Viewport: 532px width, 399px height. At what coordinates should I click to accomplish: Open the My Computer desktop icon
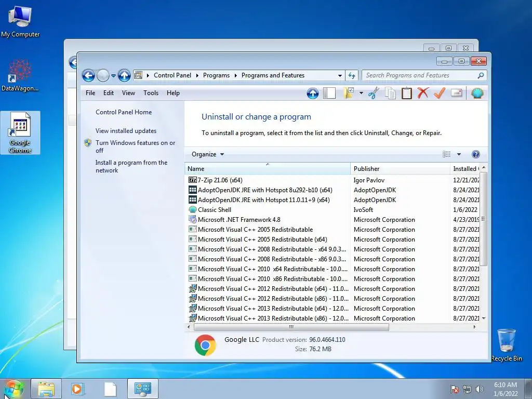[x=20, y=21]
